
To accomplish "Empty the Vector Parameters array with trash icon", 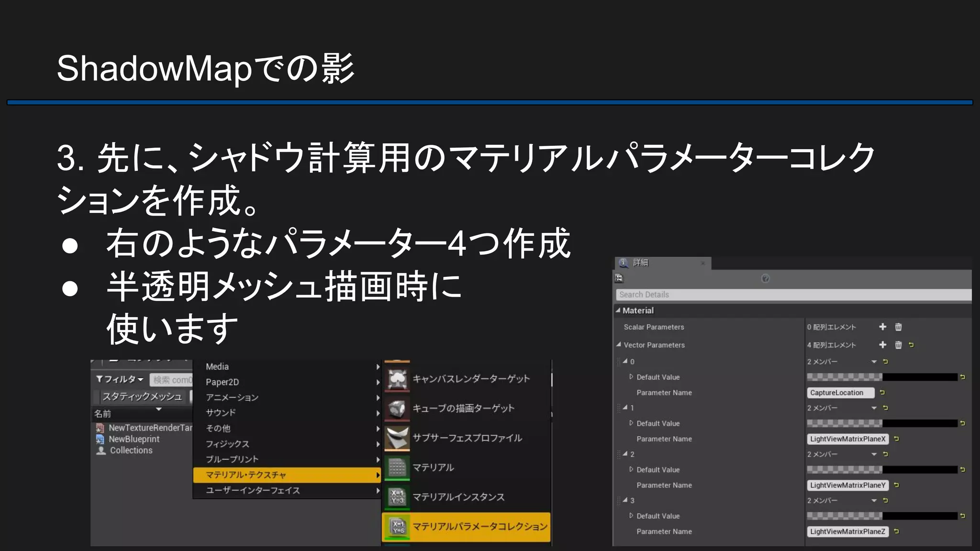I will (x=898, y=345).
